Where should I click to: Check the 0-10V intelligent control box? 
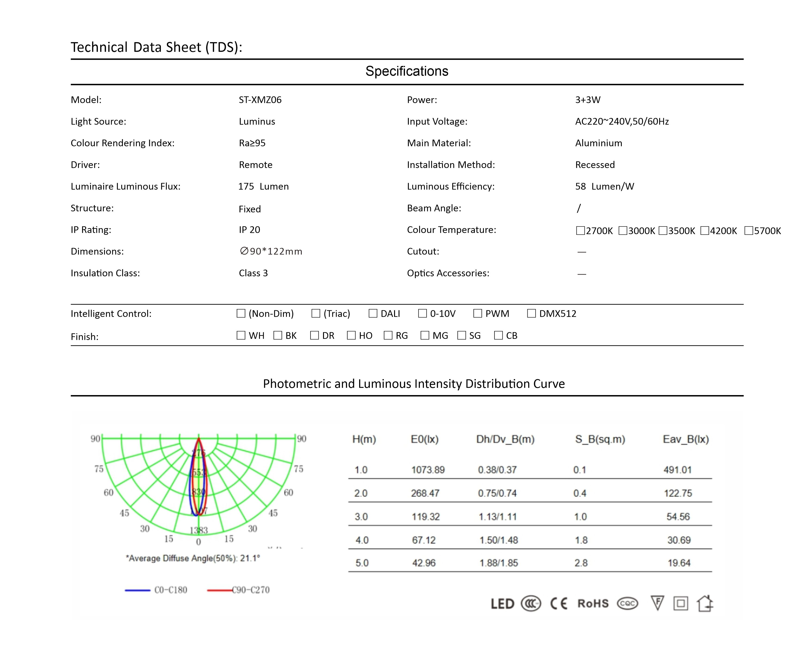(422, 313)
